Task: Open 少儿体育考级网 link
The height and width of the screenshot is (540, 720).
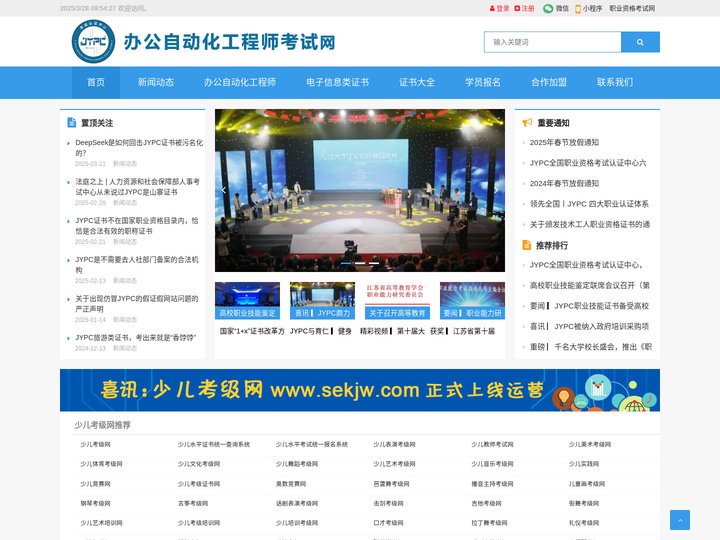Action: pyautogui.click(x=101, y=464)
